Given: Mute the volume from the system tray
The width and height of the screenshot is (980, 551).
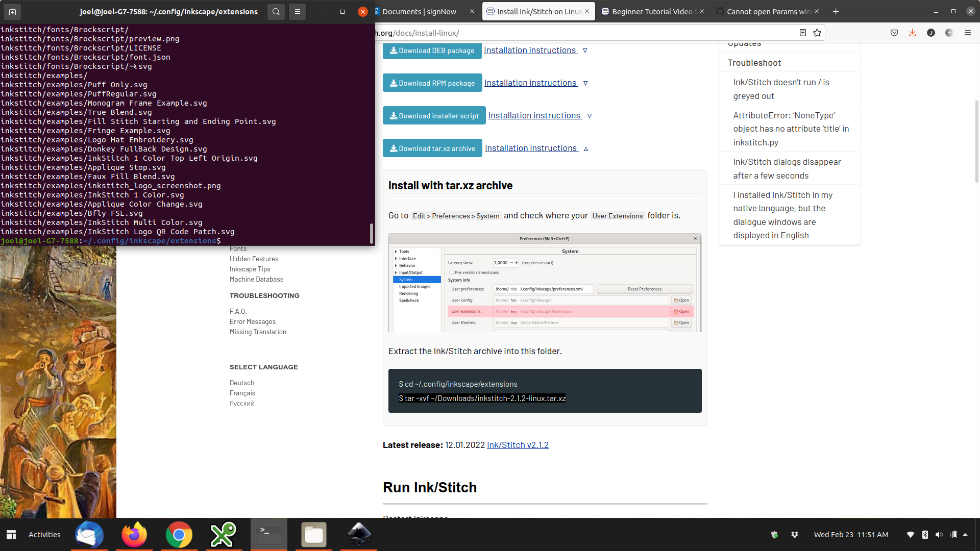Looking at the screenshot, I should (938, 535).
